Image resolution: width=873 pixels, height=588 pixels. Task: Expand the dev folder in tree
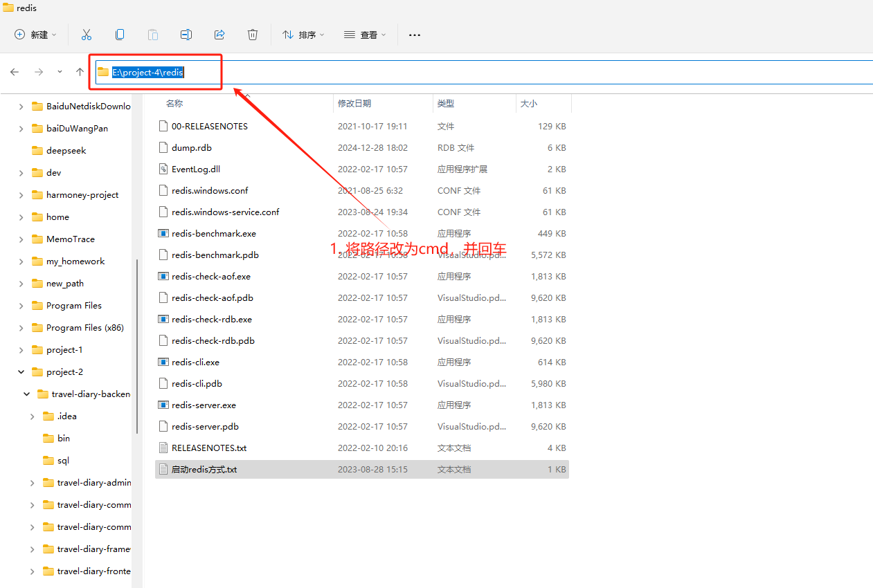click(x=21, y=172)
